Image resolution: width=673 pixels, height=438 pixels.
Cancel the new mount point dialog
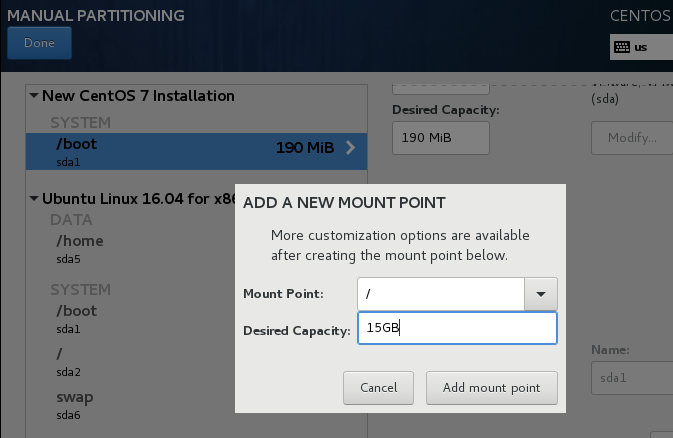379,388
